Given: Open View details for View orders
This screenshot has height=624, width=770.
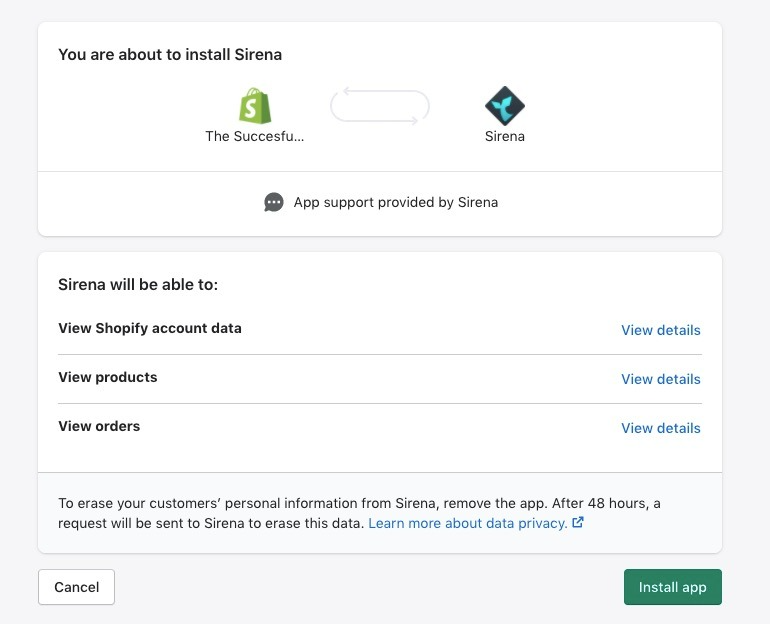Looking at the screenshot, I should pyautogui.click(x=660, y=428).
